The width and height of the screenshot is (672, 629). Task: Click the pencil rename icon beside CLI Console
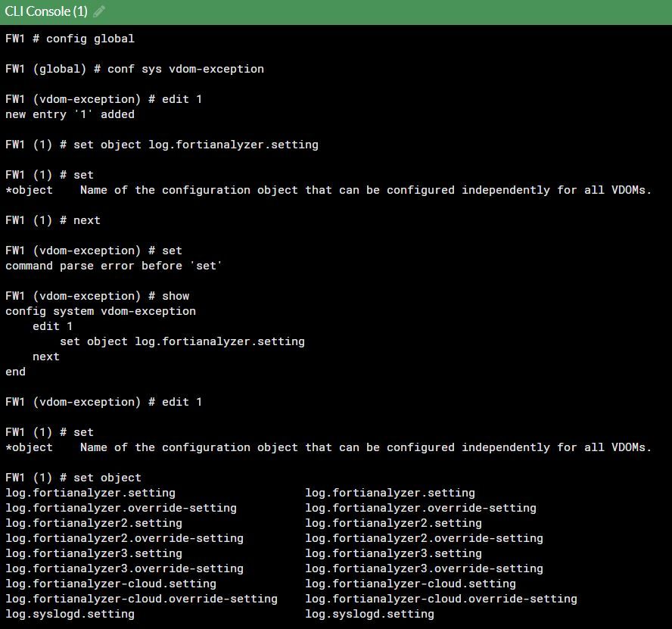(99, 12)
